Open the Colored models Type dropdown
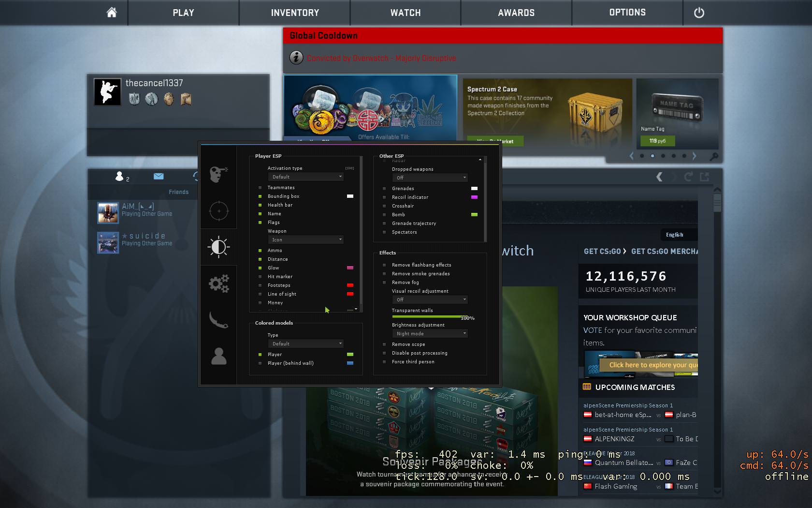 pos(305,344)
